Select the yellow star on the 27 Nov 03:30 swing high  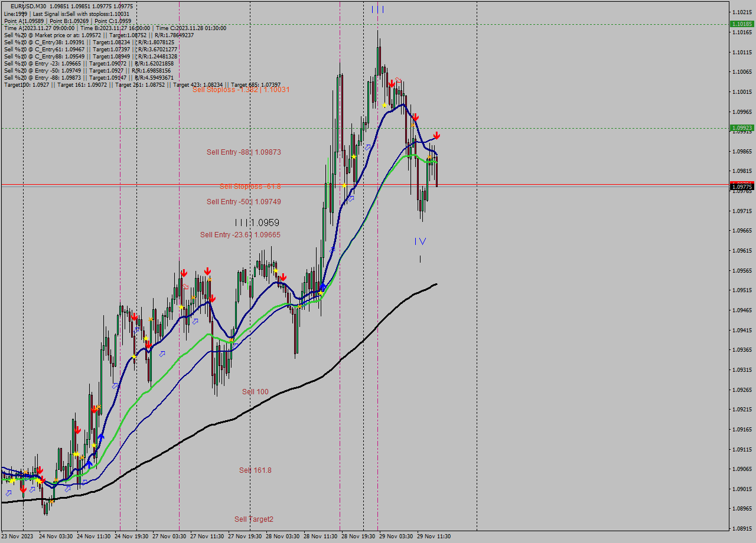pos(180,306)
